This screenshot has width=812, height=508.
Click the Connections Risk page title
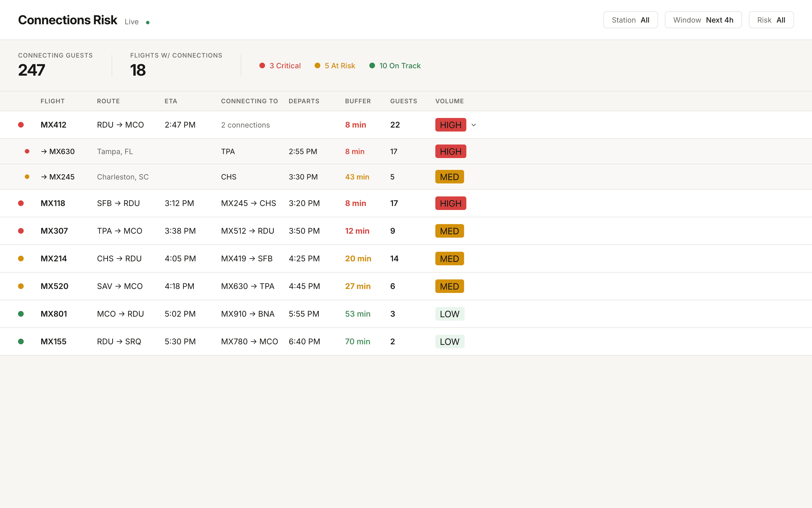pos(67,20)
